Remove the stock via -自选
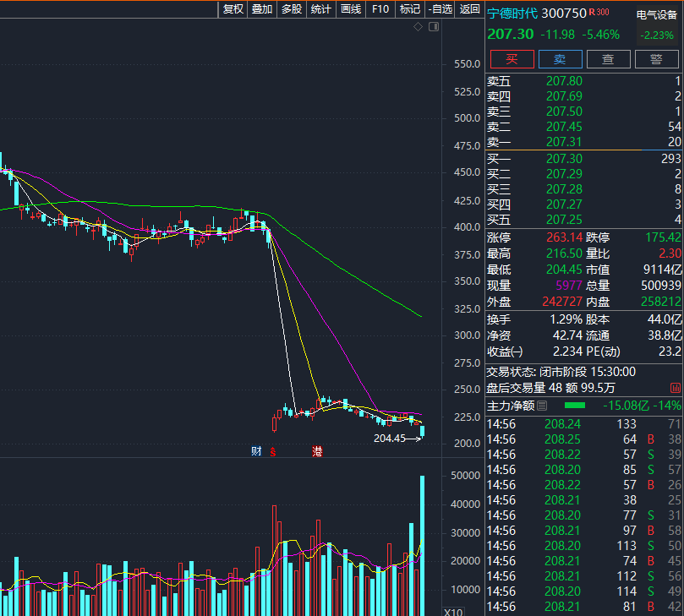This screenshot has width=684, height=616. point(440,9)
